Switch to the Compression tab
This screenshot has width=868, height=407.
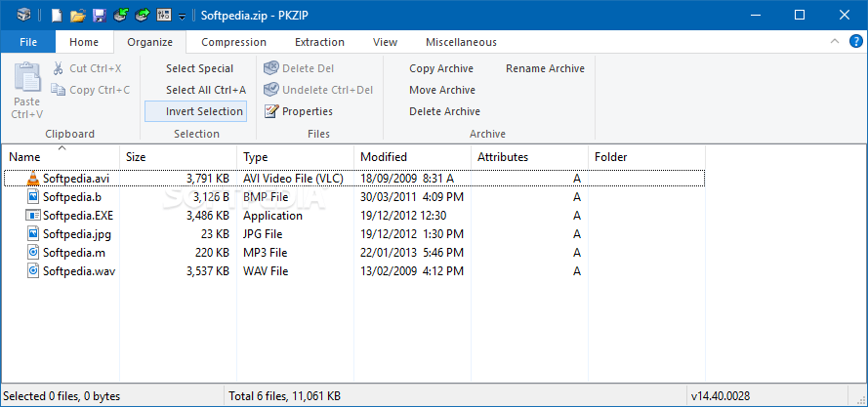tap(233, 42)
